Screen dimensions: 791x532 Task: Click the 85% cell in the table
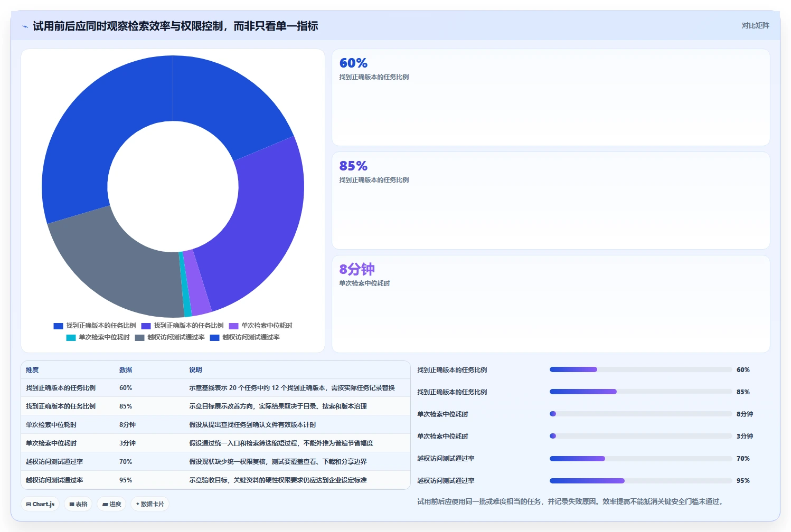pos(126,406)
